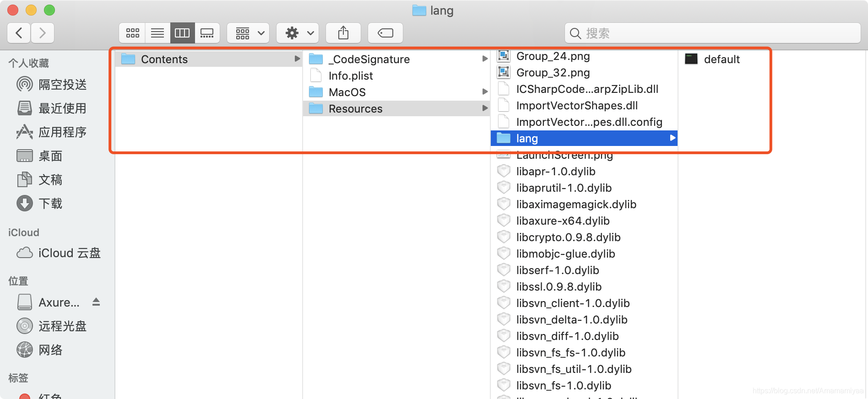The image size is (868, 399).
Task: Select libcrypto.0.9.8.dylib
Action: (584, 237)
